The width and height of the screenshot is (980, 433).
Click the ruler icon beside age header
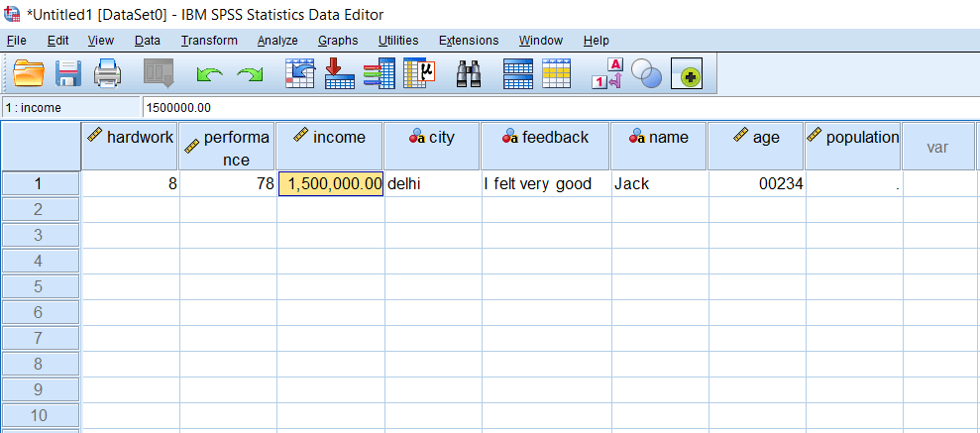pos(740,135)
